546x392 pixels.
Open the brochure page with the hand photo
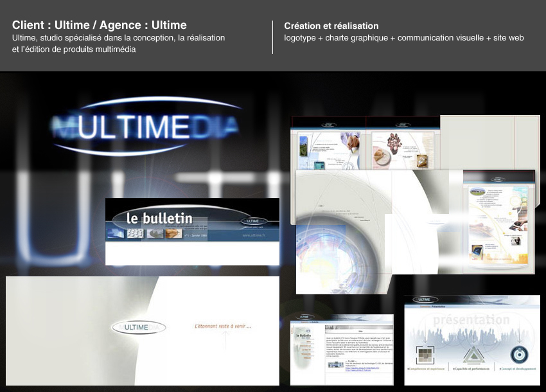pos(328,143)
